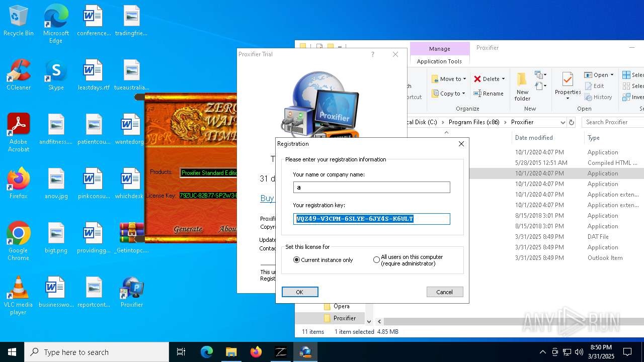Open Firefox desktop shortcut
The image size is (644, 362).
tap(19, 184)
